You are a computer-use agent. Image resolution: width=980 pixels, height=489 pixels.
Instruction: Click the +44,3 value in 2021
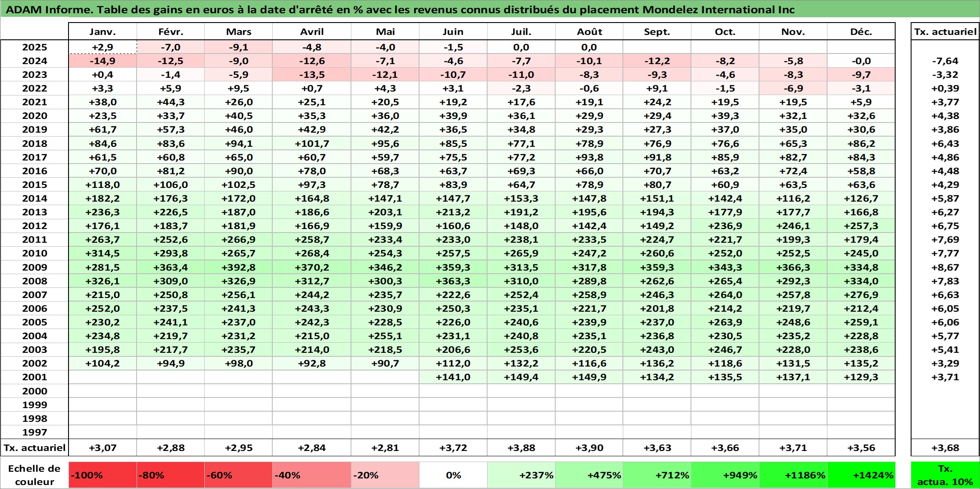(x=171, y=102)
